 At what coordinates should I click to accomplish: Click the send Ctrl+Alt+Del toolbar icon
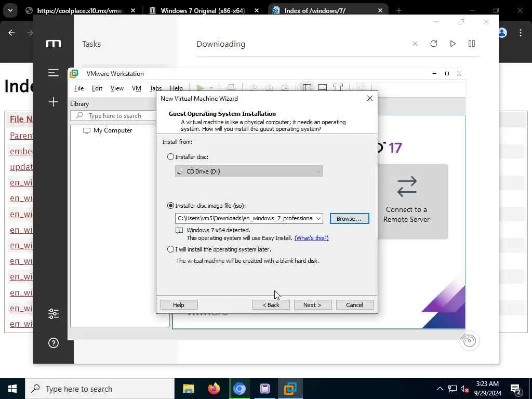(231, 88)
